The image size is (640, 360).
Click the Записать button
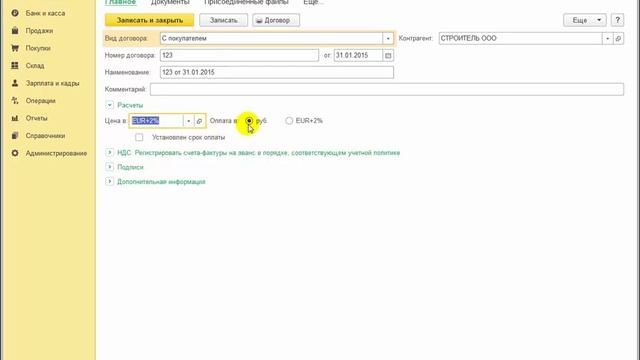[x=223, y=20]
